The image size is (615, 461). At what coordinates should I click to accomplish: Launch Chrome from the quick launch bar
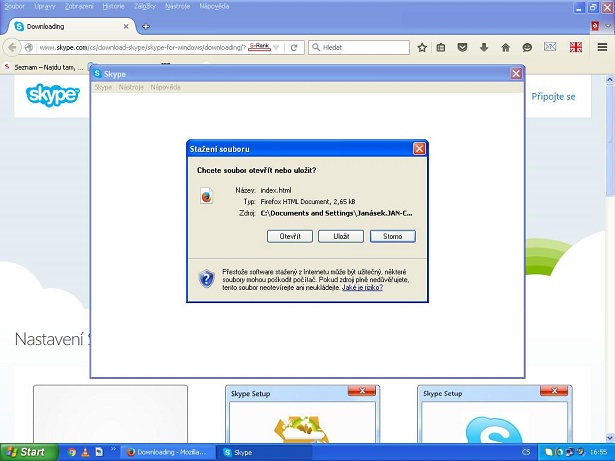point(71,452)
